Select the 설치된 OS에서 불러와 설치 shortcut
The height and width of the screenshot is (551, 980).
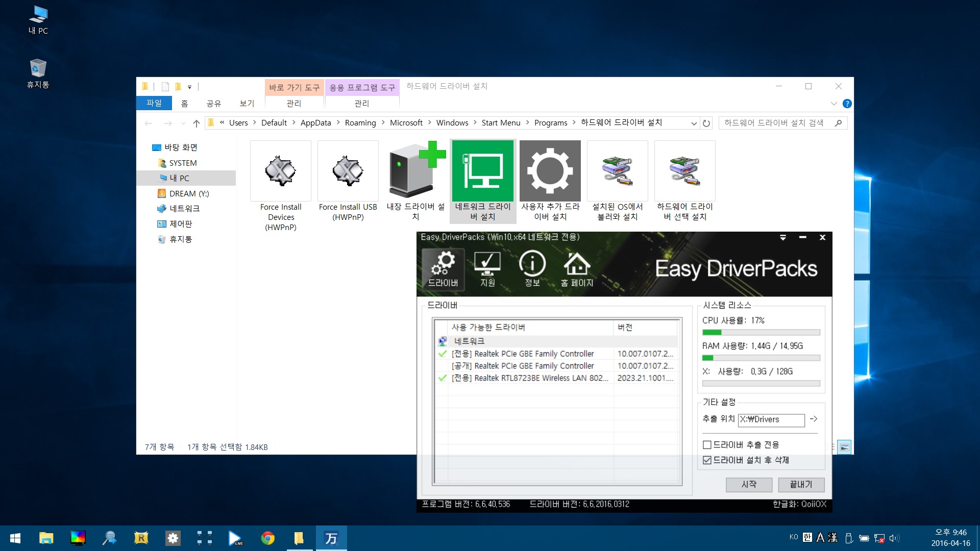click(x=618, y=181)
